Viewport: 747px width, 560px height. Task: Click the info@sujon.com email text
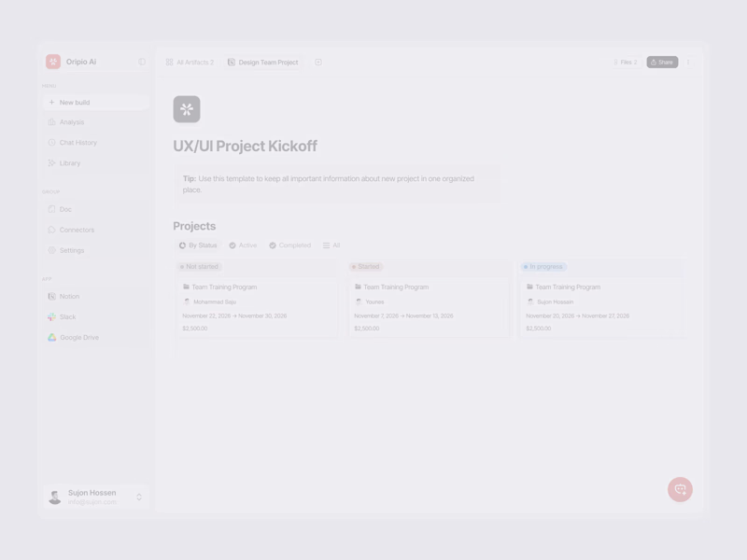pos(92,502)
